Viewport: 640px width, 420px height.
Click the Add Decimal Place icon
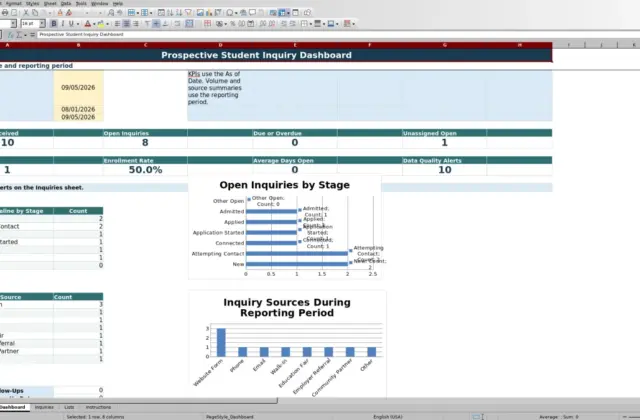262,24
